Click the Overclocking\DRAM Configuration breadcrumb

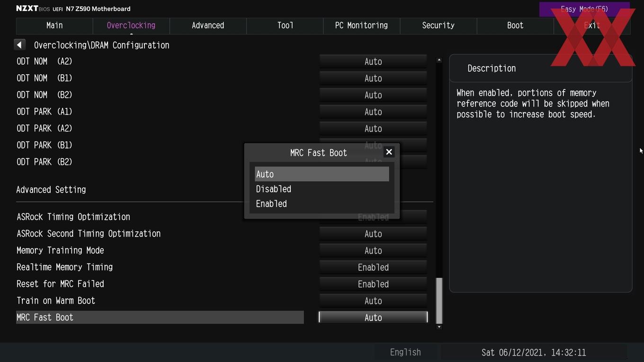pyautogui.click(x=102, y=45)
